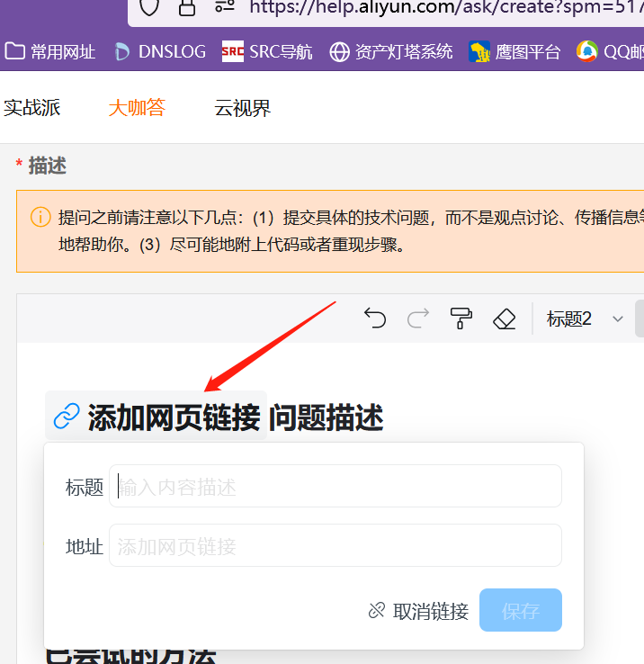This screenshot has height=664, width=644.
Task: Click the undo arrow in editor toolbar
Action: point(375,319)
